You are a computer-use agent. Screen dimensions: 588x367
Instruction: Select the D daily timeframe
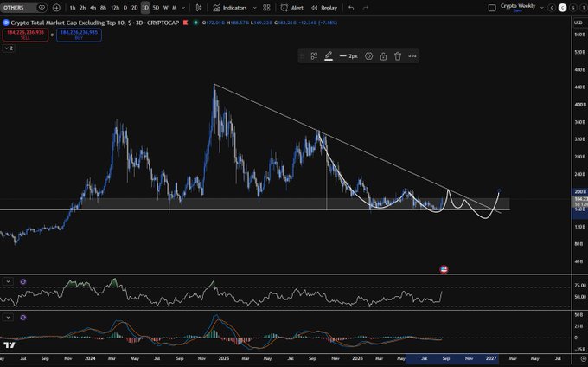pos(125,8)
